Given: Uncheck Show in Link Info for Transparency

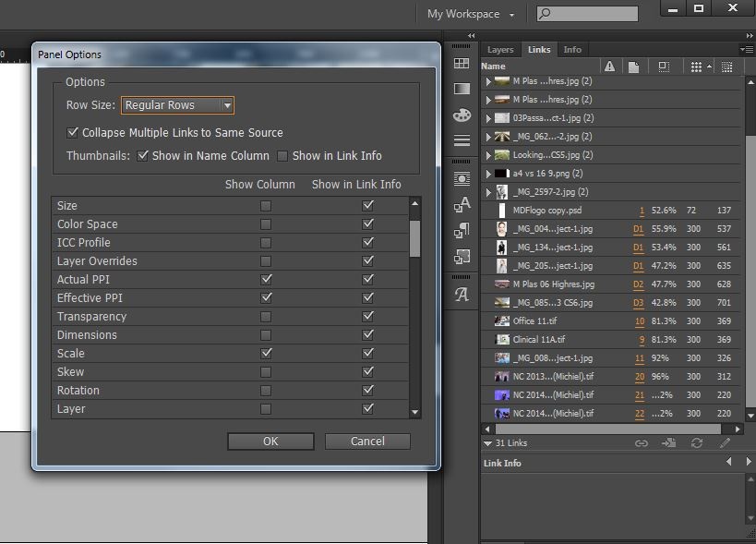Looking at the screenshot, I should 368,316.
